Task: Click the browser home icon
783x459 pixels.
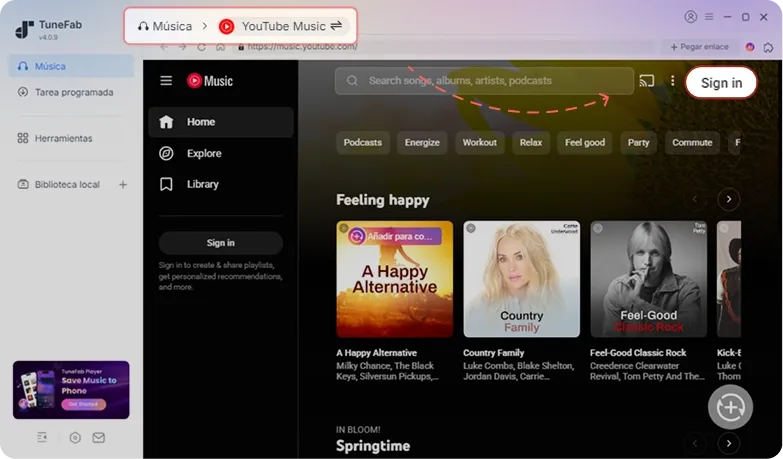Action: pyautogui.click(x=220, y=47)
